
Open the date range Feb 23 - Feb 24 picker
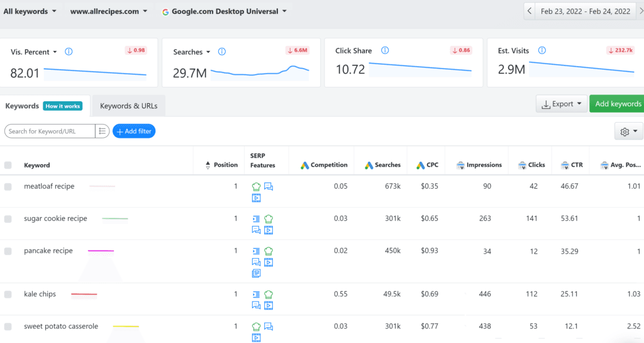[586, 11]
